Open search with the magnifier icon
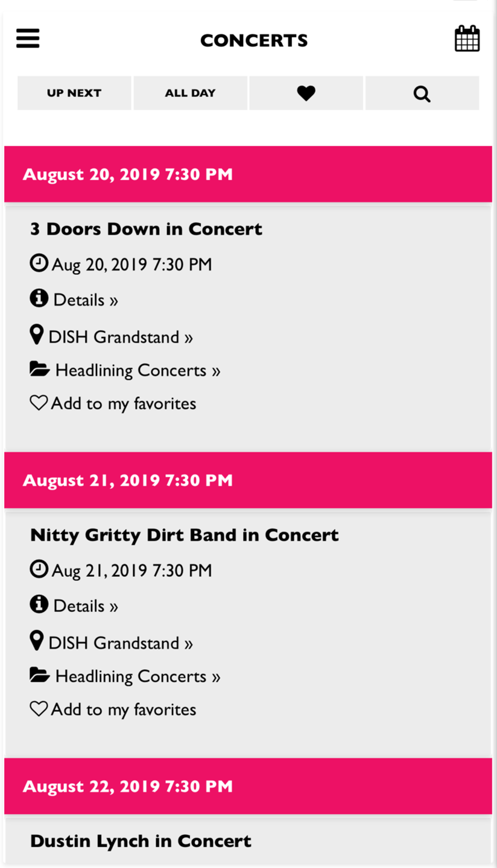This screenshot has height=868, width=497. (422, 93)
